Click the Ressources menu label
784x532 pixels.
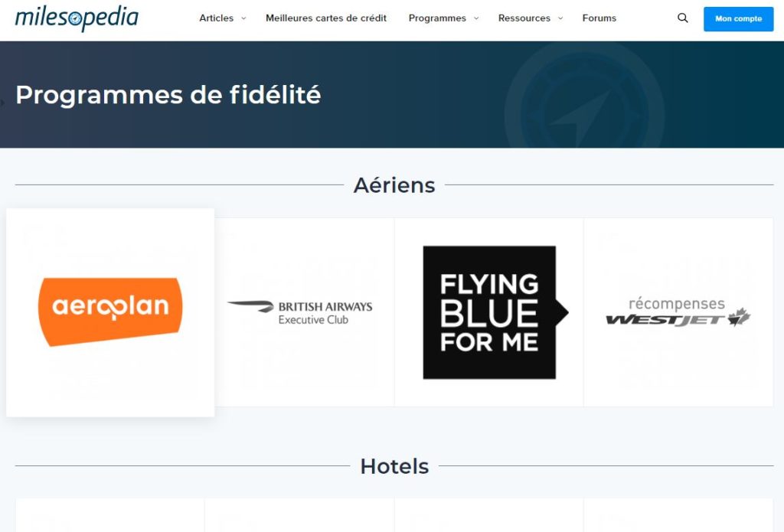524,18
